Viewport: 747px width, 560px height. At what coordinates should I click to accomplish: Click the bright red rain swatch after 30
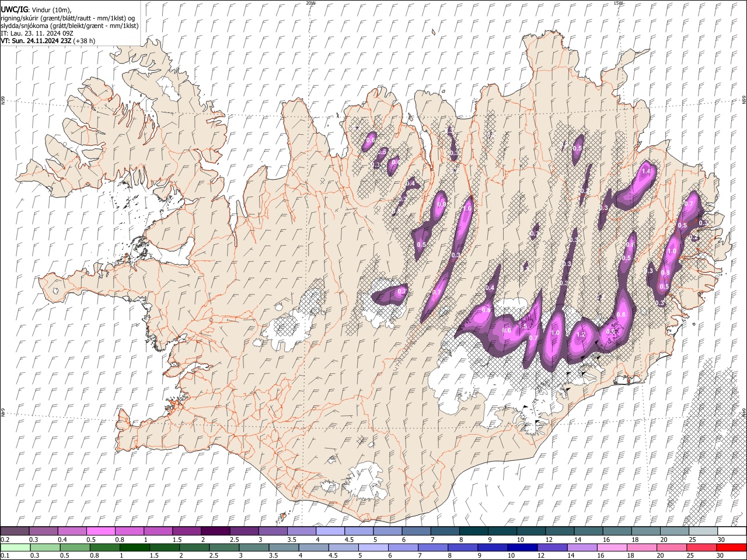[732, 547]
